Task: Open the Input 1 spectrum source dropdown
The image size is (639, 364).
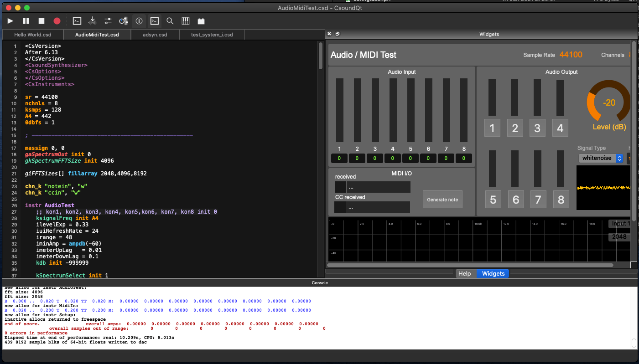Action: pos(619,224)
